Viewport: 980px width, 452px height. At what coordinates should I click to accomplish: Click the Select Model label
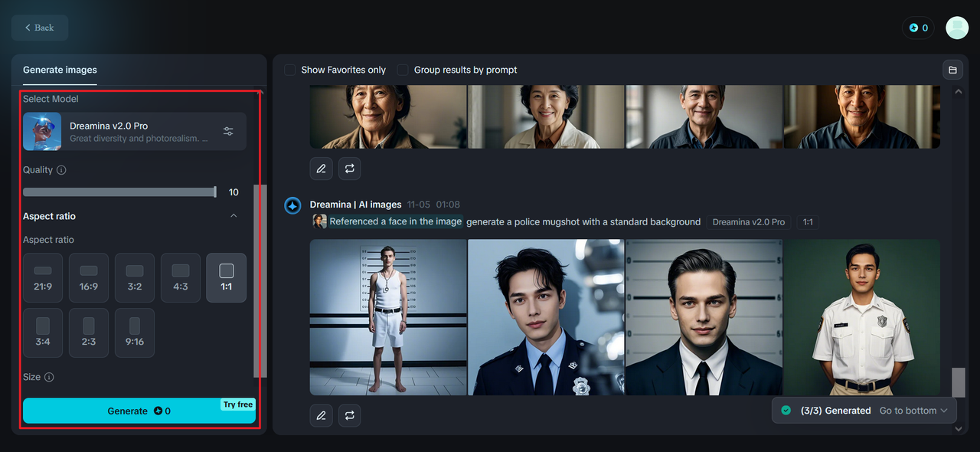tap(51, 99)
